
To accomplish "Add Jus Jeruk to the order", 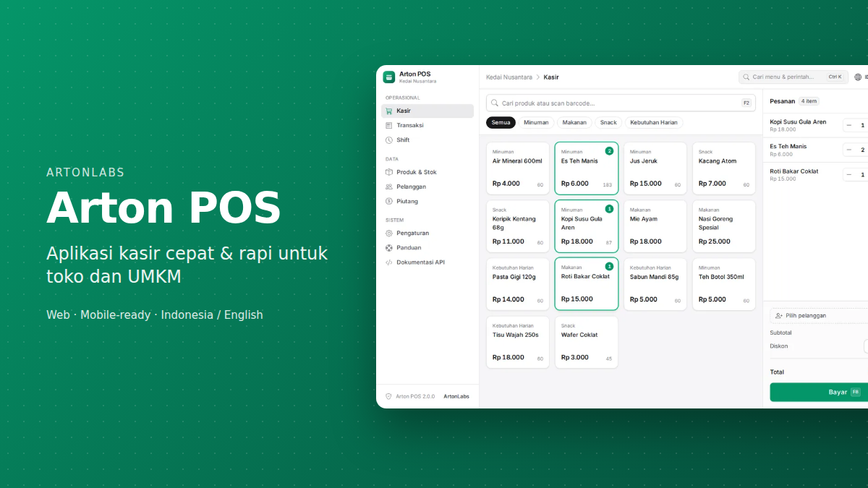I will click(655, 168).
